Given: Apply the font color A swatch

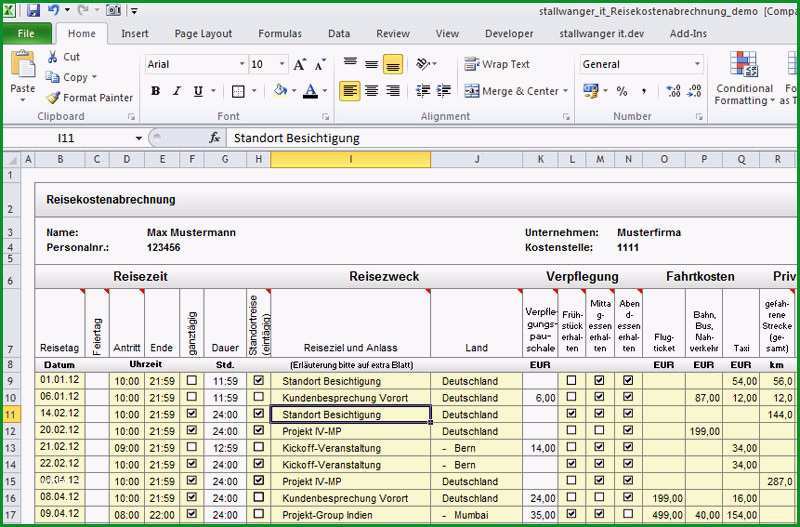Looking at the screenshot, I should (x=310, y=91).
